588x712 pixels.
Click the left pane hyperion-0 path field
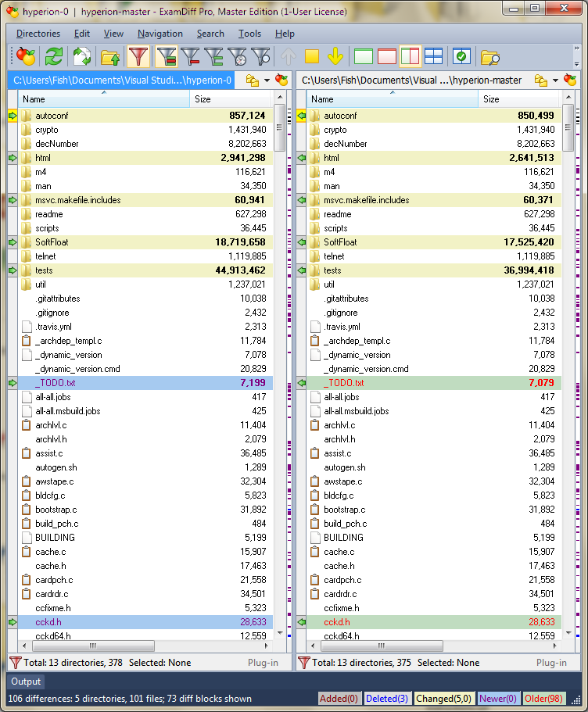pos(122,81)
